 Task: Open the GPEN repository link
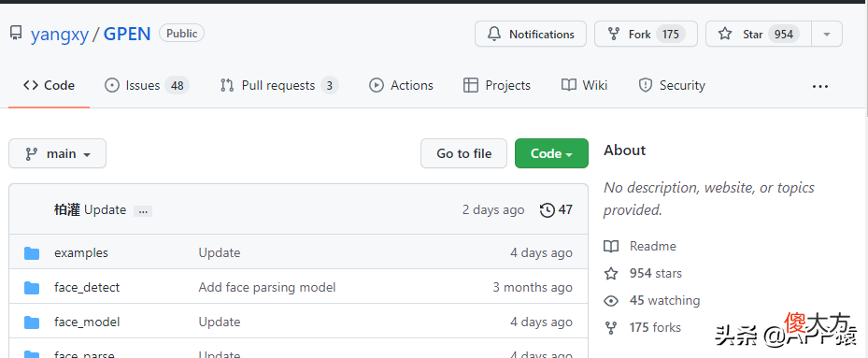pyautogui.click(x=127, y=35)
